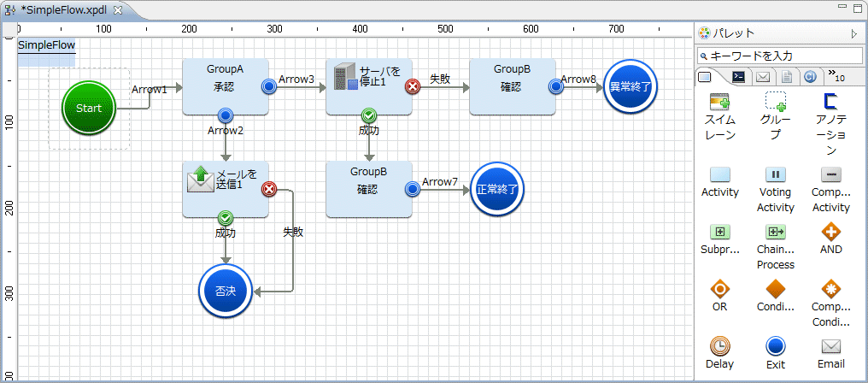Pick the Compensation Activity tool with minus icon

pos(830,190)
